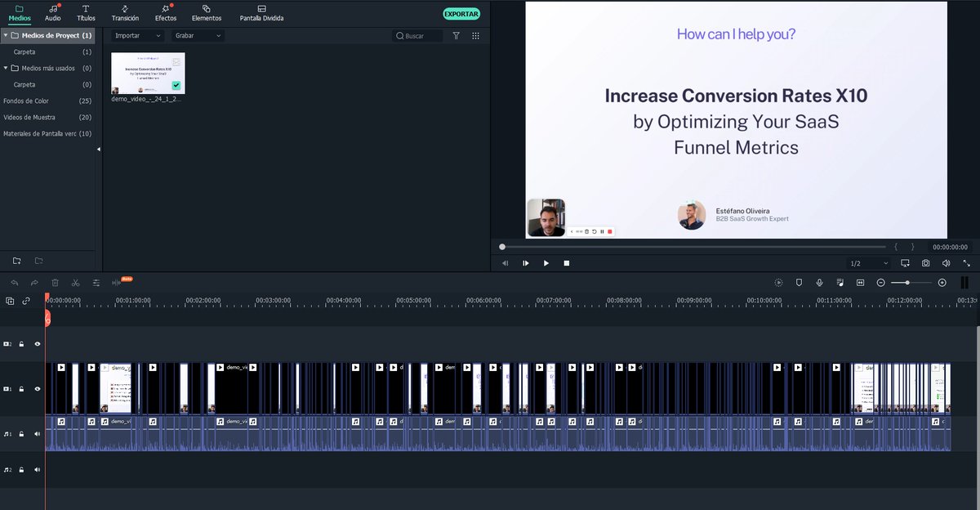This screenshot has height=510, width=980.
Task: Toggle lock on video track 2
Action: coord(21,344)
